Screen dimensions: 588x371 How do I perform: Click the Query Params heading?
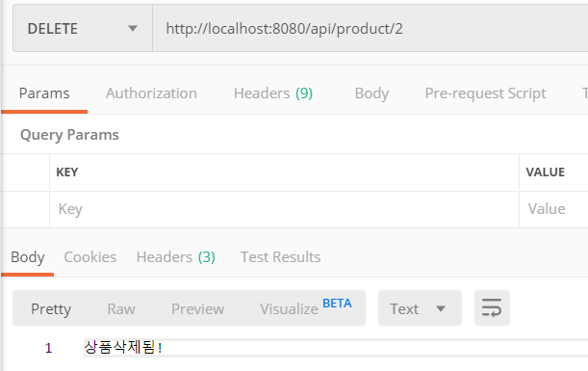69,135
